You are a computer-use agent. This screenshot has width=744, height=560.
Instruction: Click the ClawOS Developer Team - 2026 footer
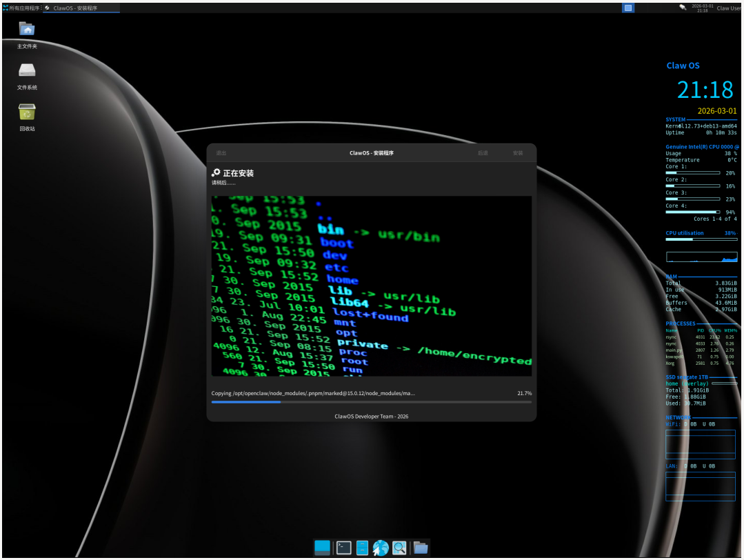pos(372,417)
